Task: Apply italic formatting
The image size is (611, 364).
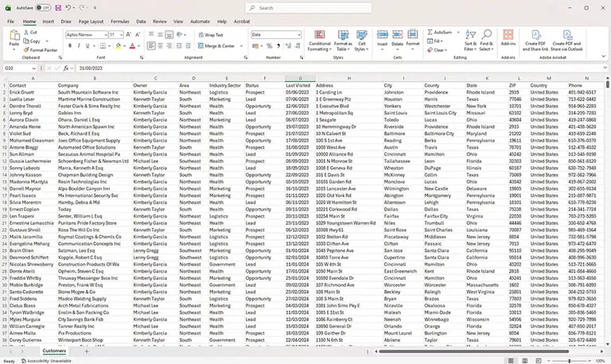Action: click(x=79, y=46)
